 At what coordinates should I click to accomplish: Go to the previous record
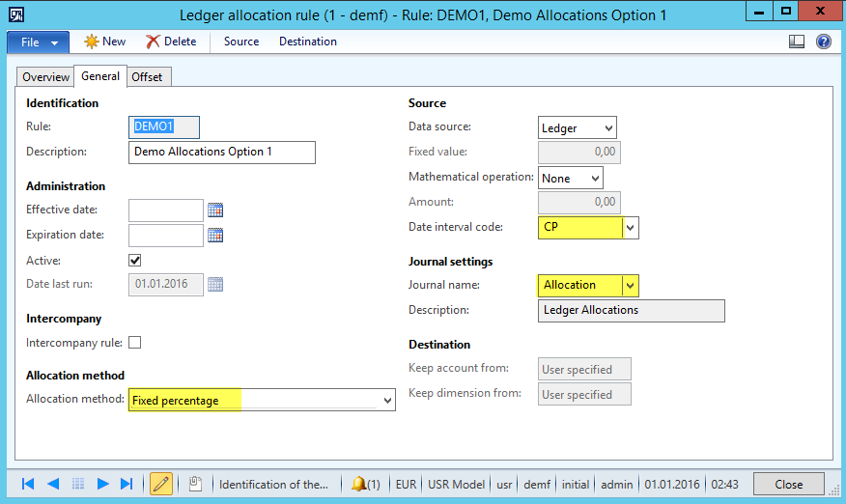[x=53, y=484]
